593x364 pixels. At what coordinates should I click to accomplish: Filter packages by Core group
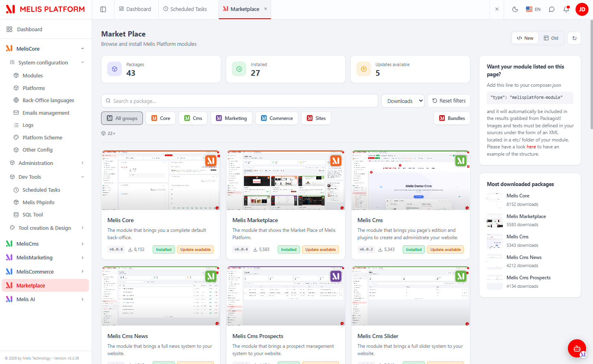[x=161, y=118]
